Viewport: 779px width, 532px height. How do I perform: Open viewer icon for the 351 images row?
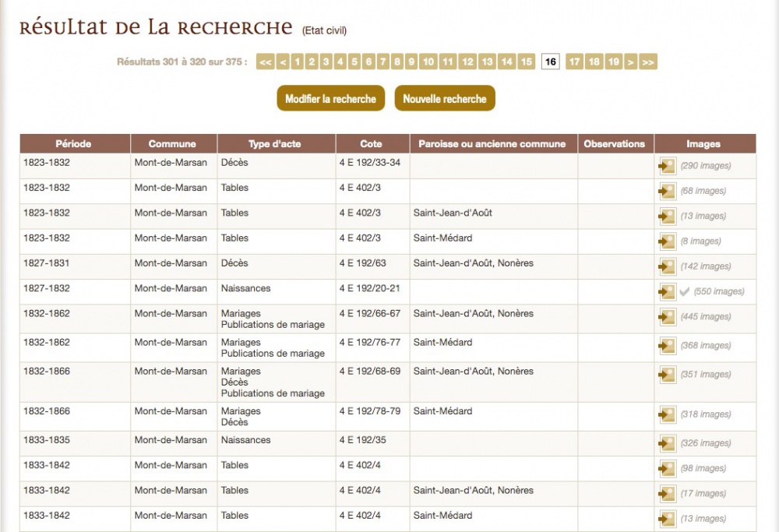[x=667, y=375]
